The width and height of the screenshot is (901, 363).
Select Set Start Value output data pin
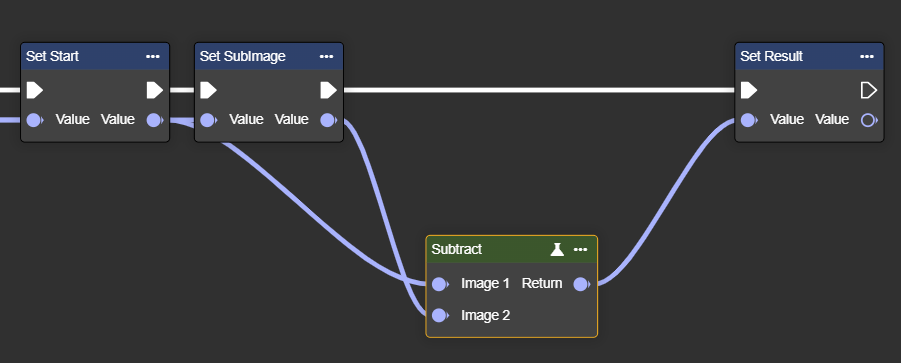[x=155, y=120]
